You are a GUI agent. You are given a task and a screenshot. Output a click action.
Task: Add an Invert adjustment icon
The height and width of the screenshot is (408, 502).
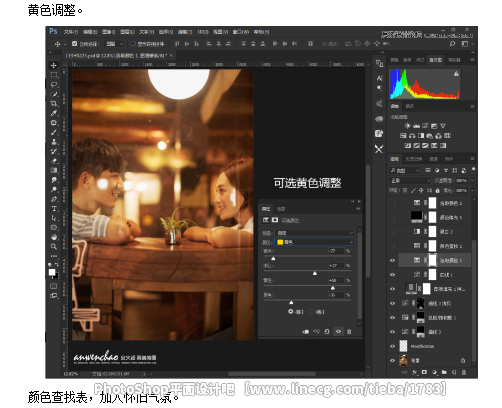(x=407, y=145)
